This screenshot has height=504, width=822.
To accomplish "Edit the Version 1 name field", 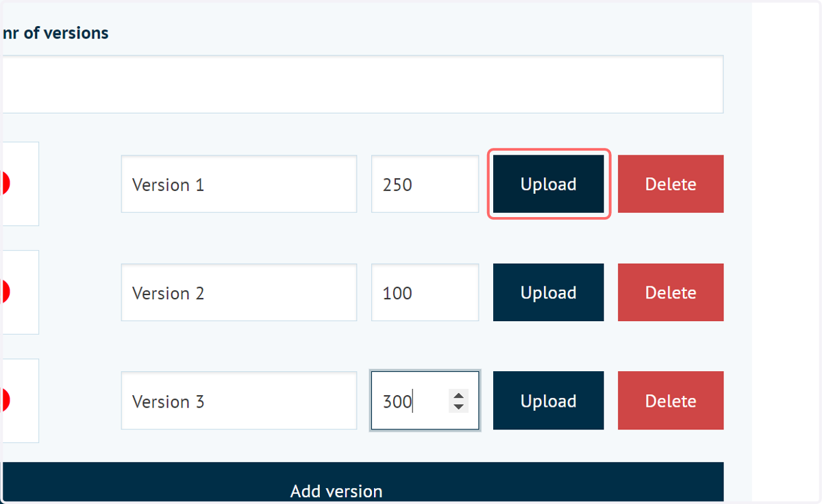I will pyautogui.click(x=239, y=184).
